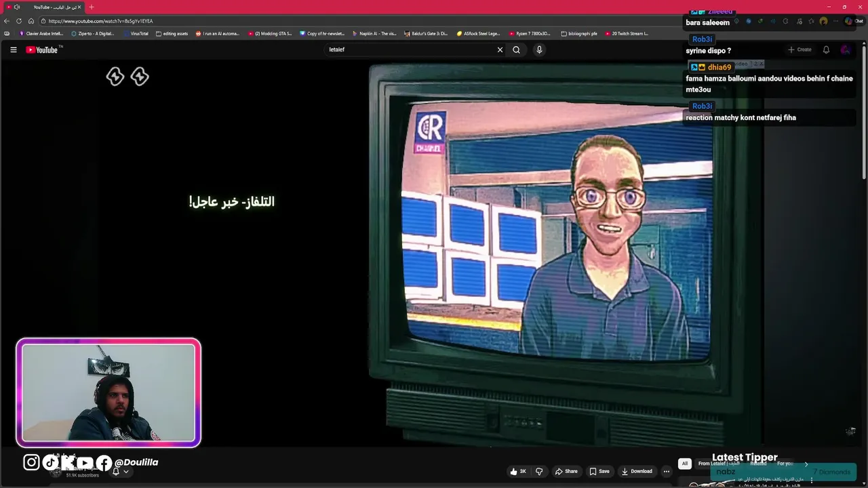Reload the page with refresh icon
The image size is (868, 488).
(x=18, y=21)
